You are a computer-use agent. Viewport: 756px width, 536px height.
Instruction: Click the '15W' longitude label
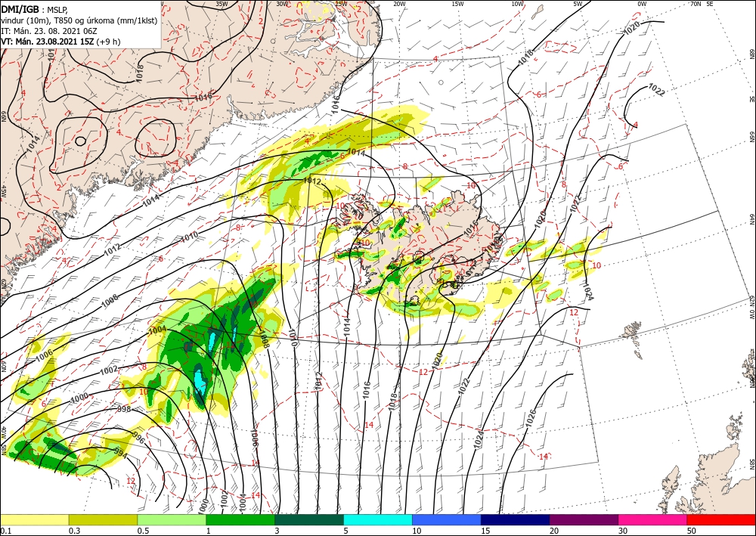458,4
